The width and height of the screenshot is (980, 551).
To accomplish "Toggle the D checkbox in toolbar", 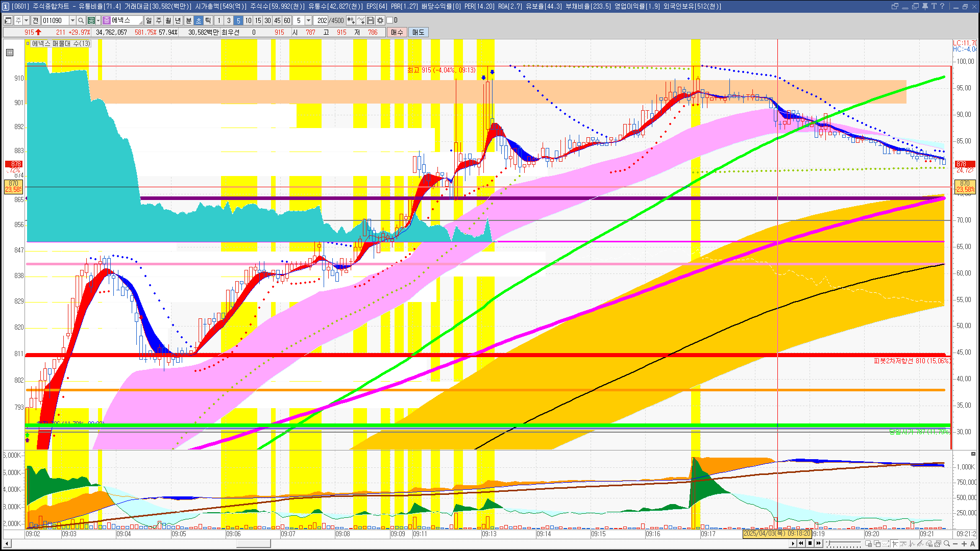I will (x=390, y=20).
